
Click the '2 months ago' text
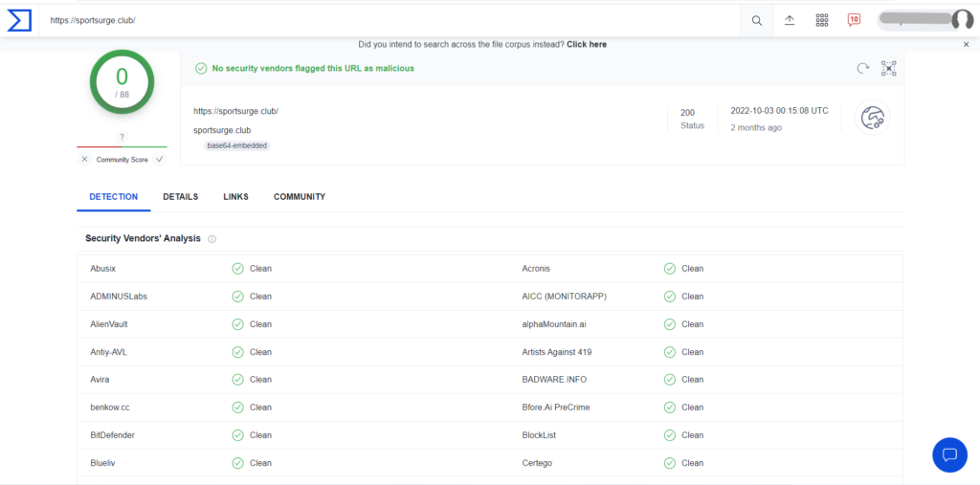(x=756, y=127)
